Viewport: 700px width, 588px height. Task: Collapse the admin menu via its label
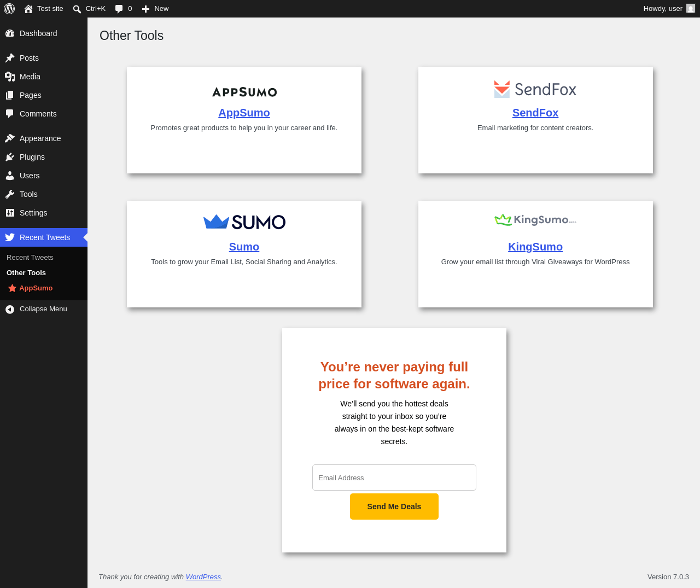43,309
